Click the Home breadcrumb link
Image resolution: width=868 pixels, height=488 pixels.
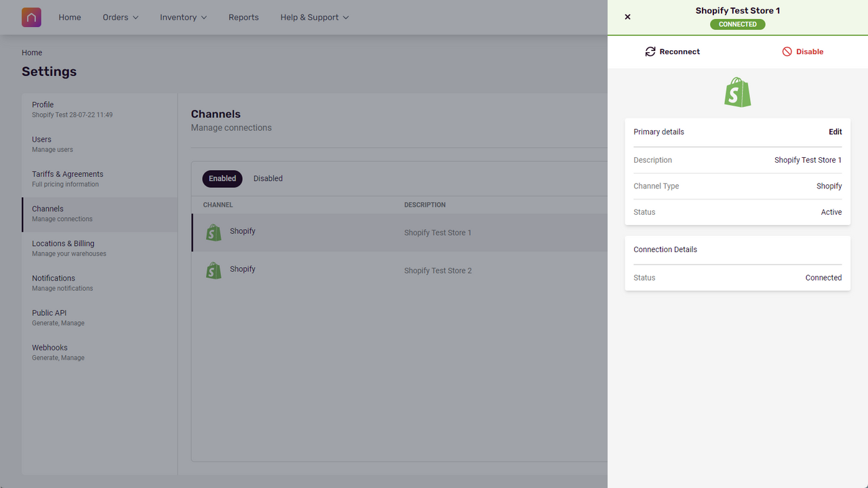32,53
